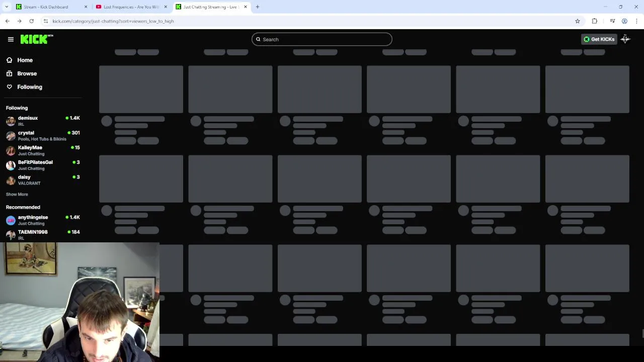Open the browser extensions puzzle icon

[595, 21]
